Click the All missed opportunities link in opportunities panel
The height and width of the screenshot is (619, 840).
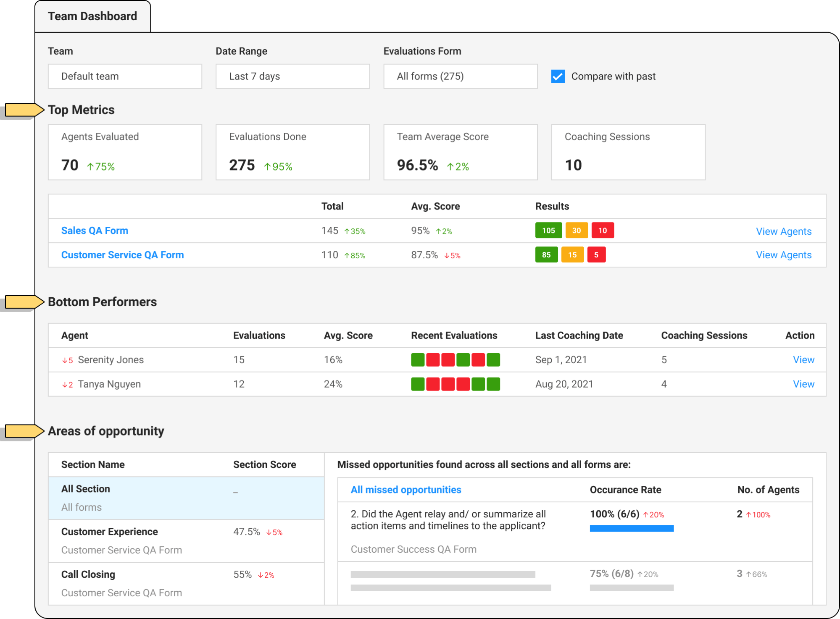pyautogui.click(x=405, y=489)
